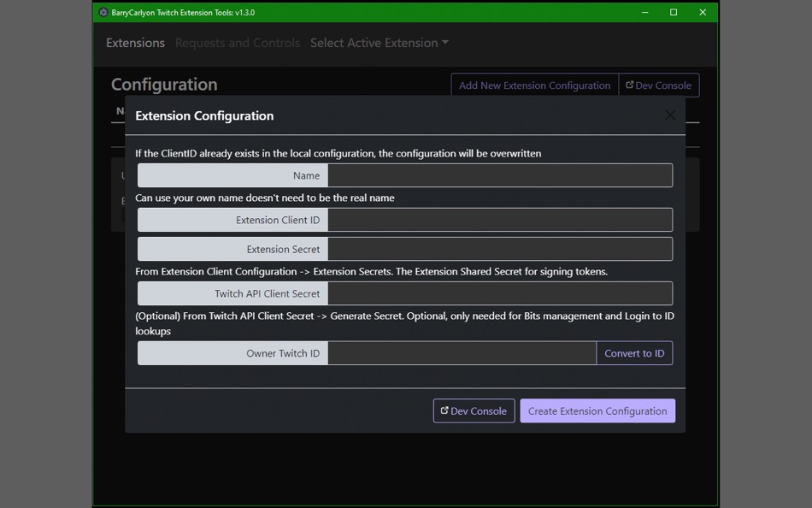The height and width of the screenshot is (508, 812).
Task: Minimize the Twitch Extension Tools window
Action: [x=644, y=13]
